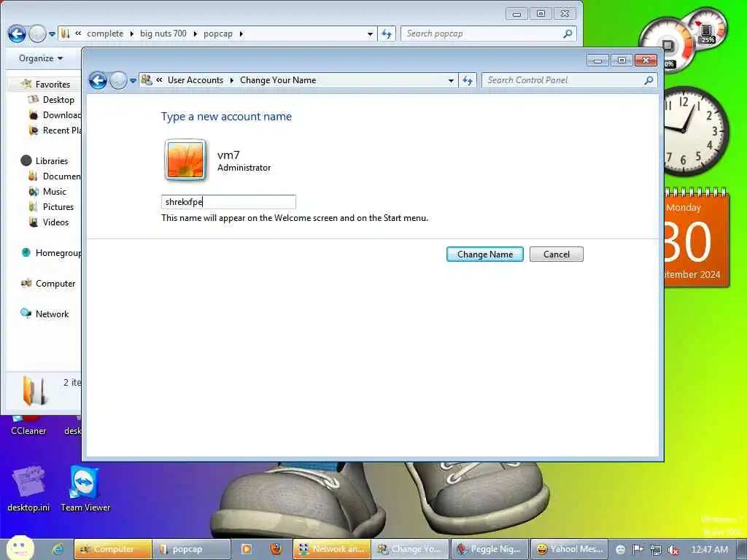Expand arrow after complete breadcrumb

(x=131, y=34)
